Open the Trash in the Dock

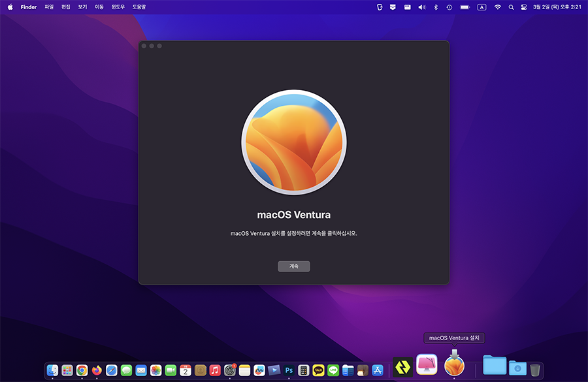tap(535, 370)
